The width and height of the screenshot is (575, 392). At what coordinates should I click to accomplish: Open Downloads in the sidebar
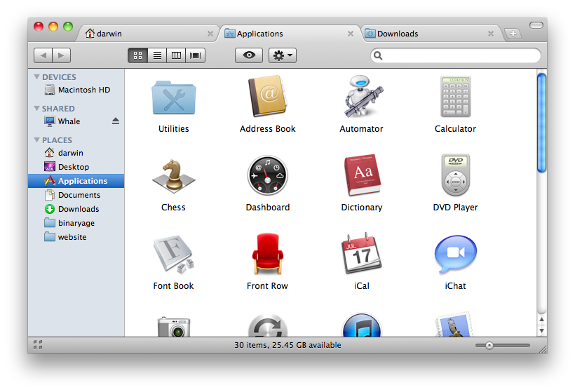(76, 209)
